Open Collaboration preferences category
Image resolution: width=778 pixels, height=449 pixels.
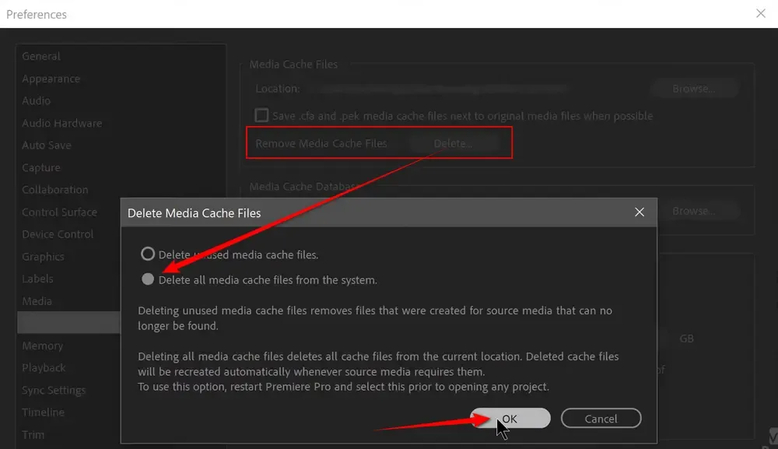55,190
